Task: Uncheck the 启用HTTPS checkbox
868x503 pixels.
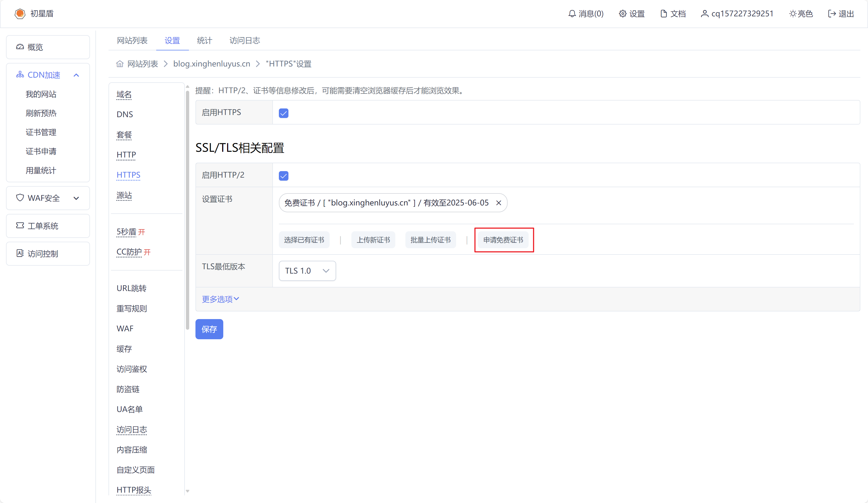Action: click(284, 113)
